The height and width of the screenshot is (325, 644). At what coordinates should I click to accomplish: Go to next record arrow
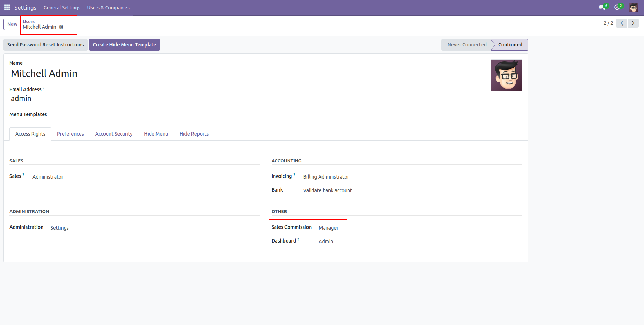(x=633, y=23)
